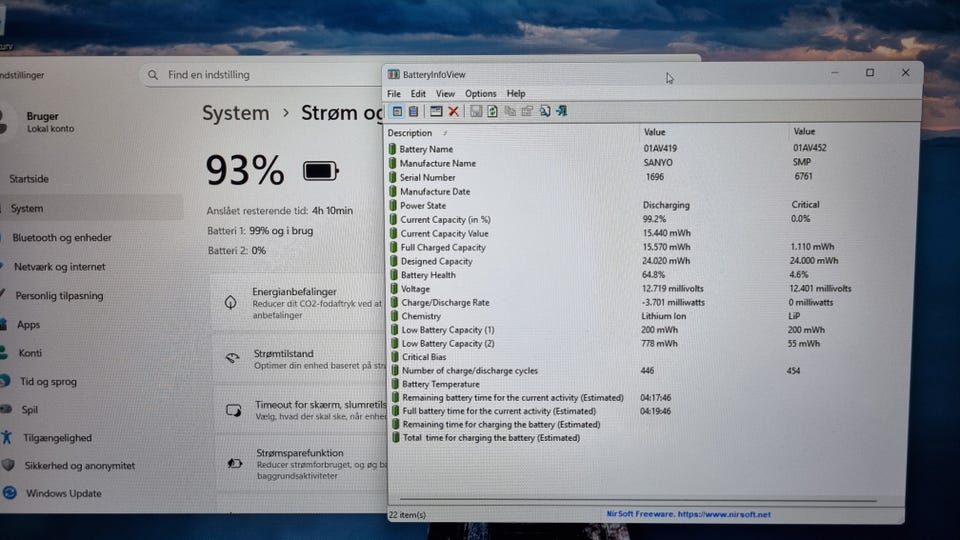Screen dimensions: 960x540
Task: Open the Options menu
Action: pyautogui.click(x=480, y=94)
